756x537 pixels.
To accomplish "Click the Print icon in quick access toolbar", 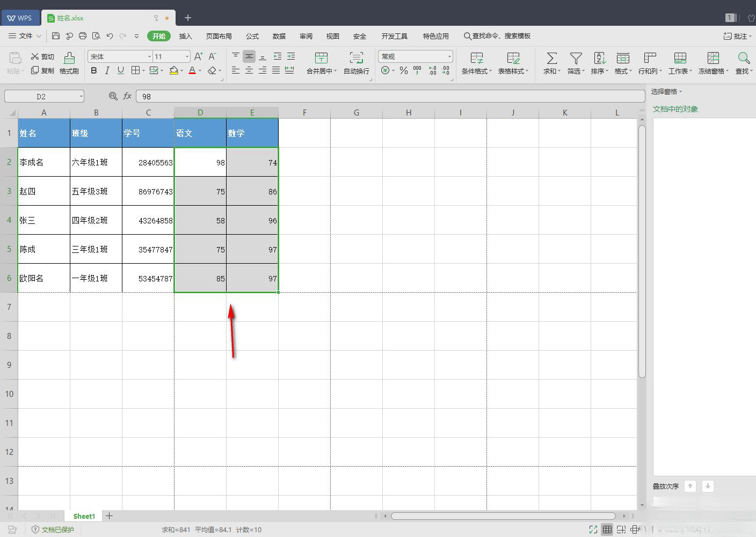I will 83,36.
